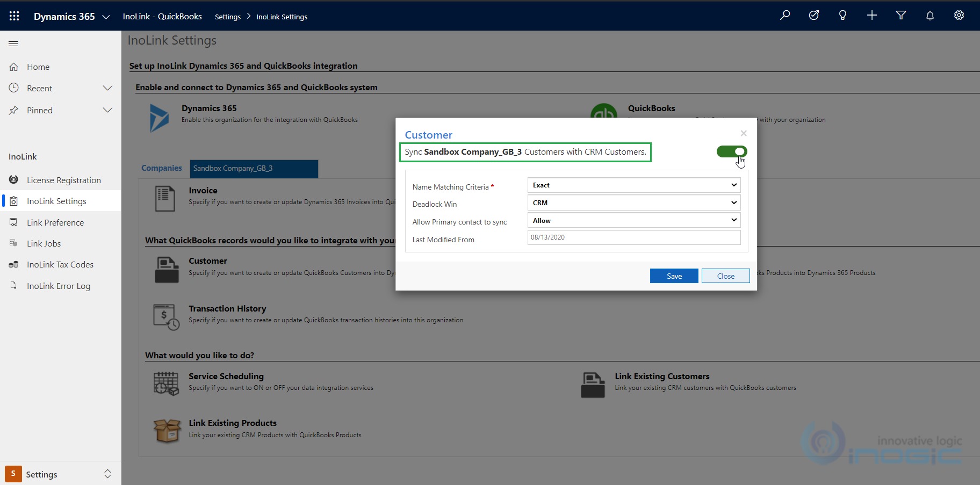Expand the Pinned section chevron
Viewport: 980px width, 485px height.
pyautogui.click(x=107, y=110)
